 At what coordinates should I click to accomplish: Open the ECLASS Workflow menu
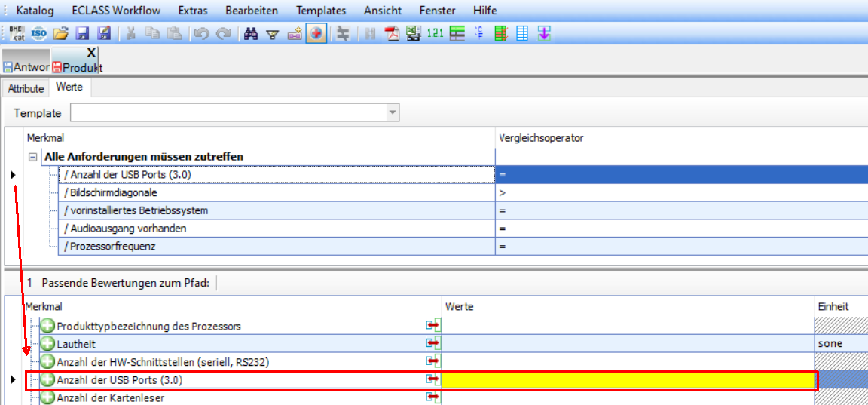[x=116, y=11]
